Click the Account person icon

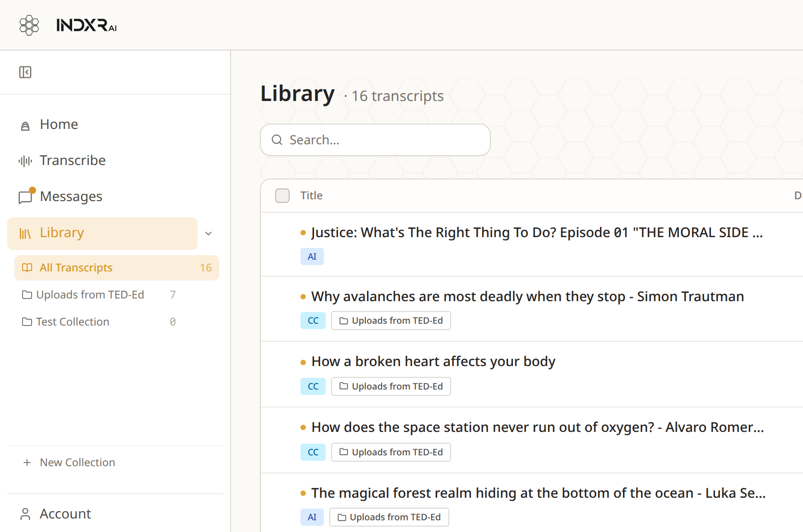25,514
